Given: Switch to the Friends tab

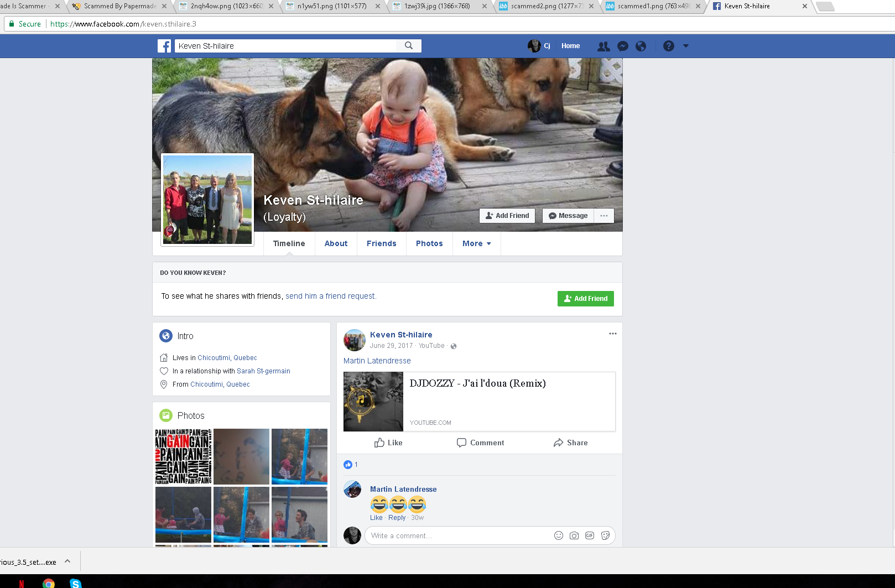Looking at the screenshot, I should click(x=382, y=243).
